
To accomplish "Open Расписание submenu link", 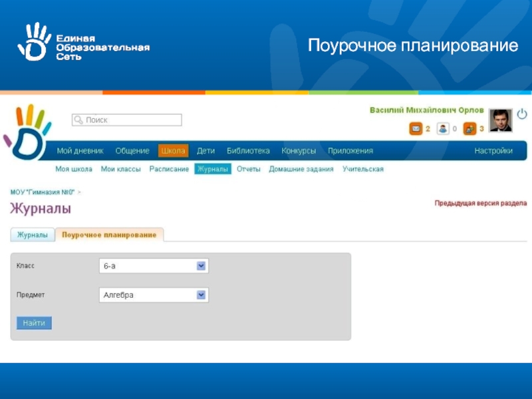I will [x=169, y=169].
